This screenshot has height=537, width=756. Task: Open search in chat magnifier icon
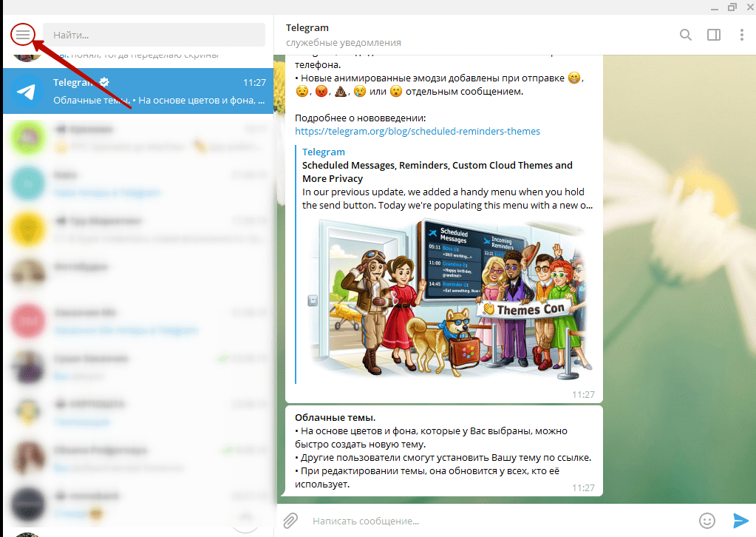coord(685,35)
